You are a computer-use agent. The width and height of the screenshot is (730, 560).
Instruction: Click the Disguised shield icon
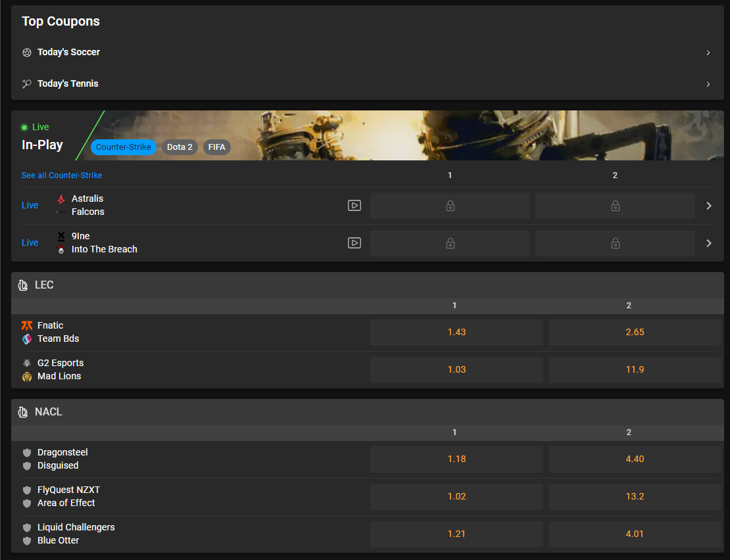point(27,466)
